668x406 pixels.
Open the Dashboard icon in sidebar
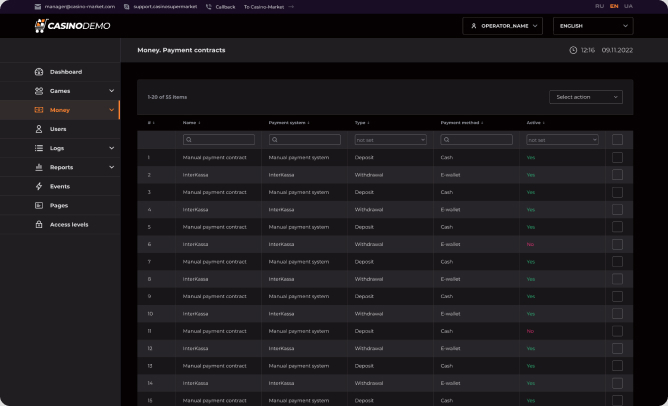coord(39,72)
